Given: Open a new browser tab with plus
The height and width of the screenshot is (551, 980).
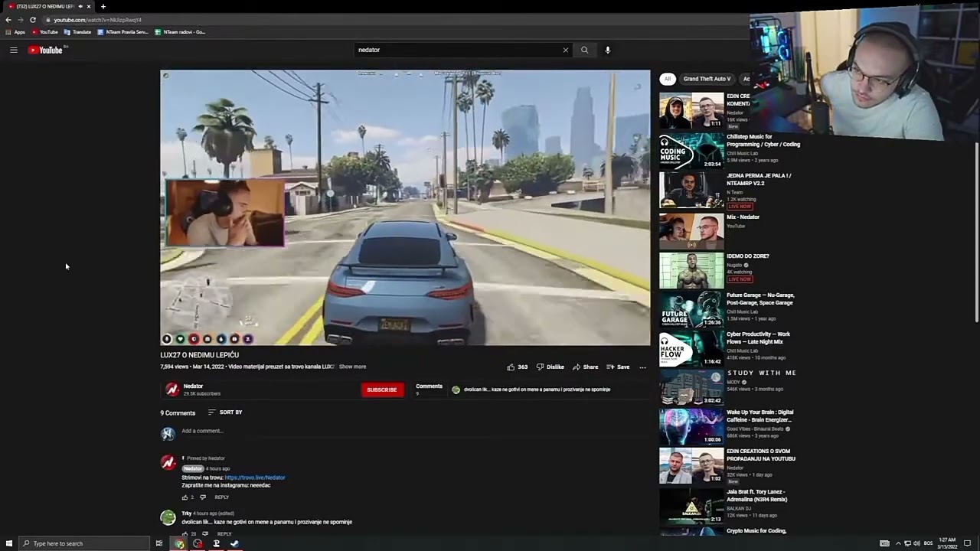Looking at the screenshot, I should pos(103,6).
